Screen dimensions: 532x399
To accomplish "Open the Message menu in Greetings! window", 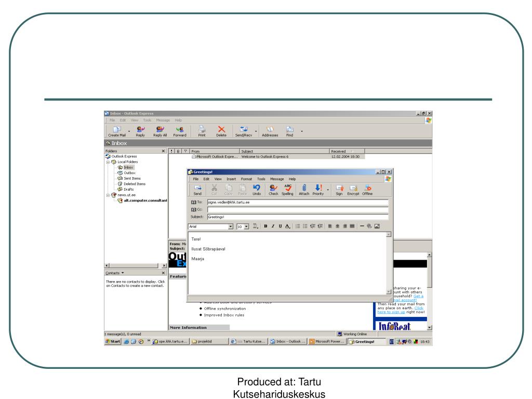I will (277, 179).
